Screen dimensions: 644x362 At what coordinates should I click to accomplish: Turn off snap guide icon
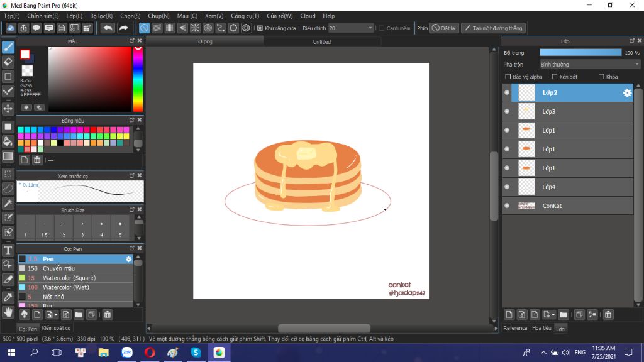point(144,28)
